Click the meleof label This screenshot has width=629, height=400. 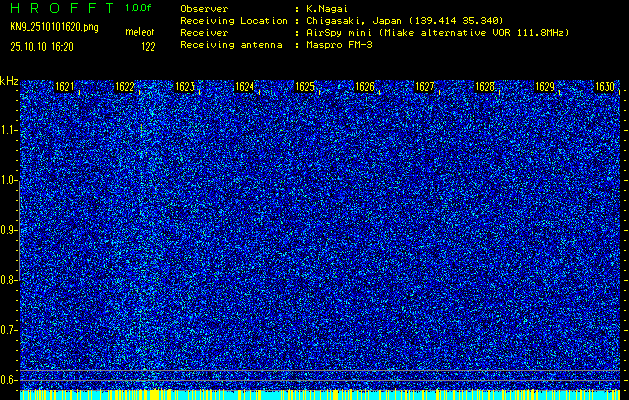click(139, 33)
